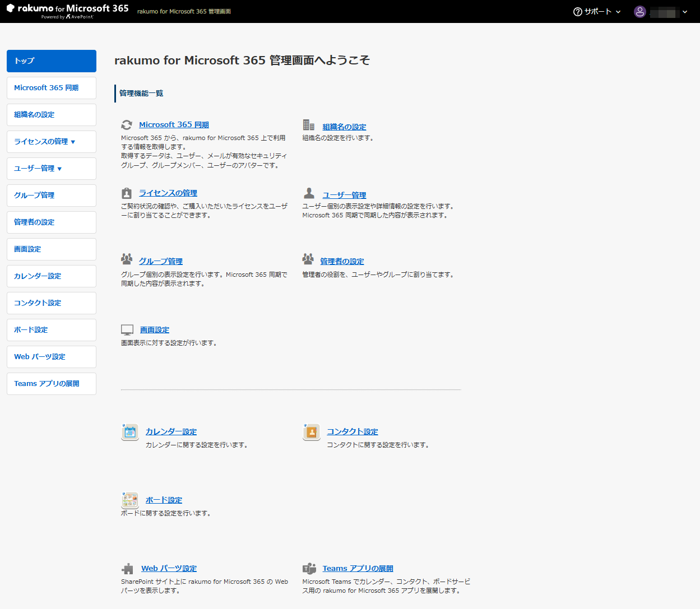This screenshot has height=609, width=700.
Task: Click the Teams icon beside Teams アプリの展開
Action: tap(309, 569)
